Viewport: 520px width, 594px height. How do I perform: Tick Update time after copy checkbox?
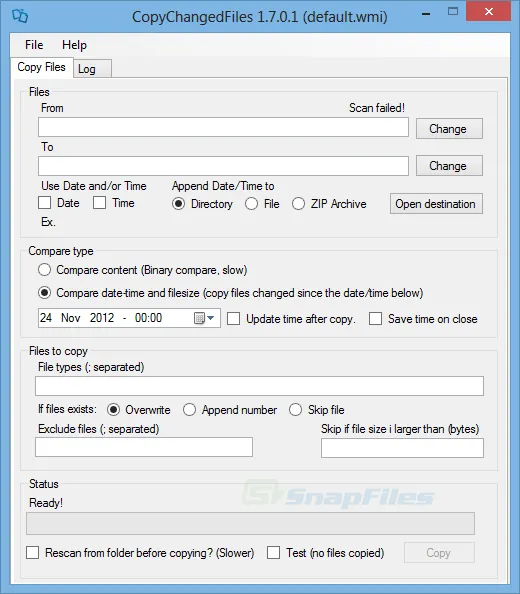(234, 319)
